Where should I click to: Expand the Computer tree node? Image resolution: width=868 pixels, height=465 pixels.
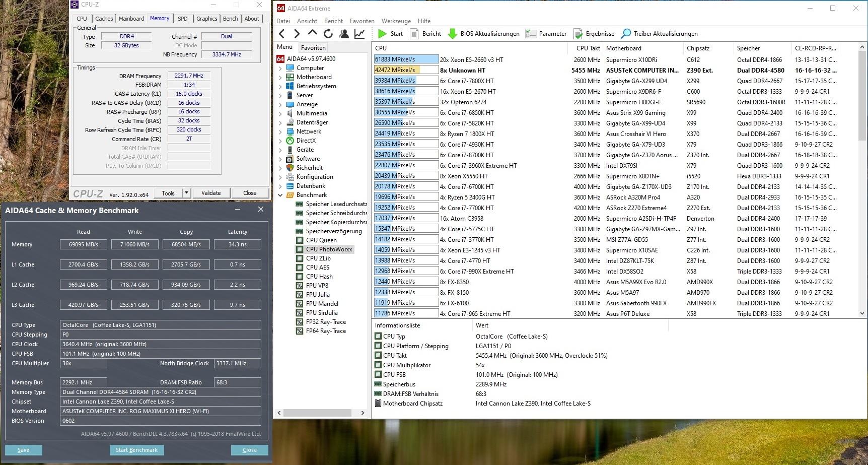280,68
